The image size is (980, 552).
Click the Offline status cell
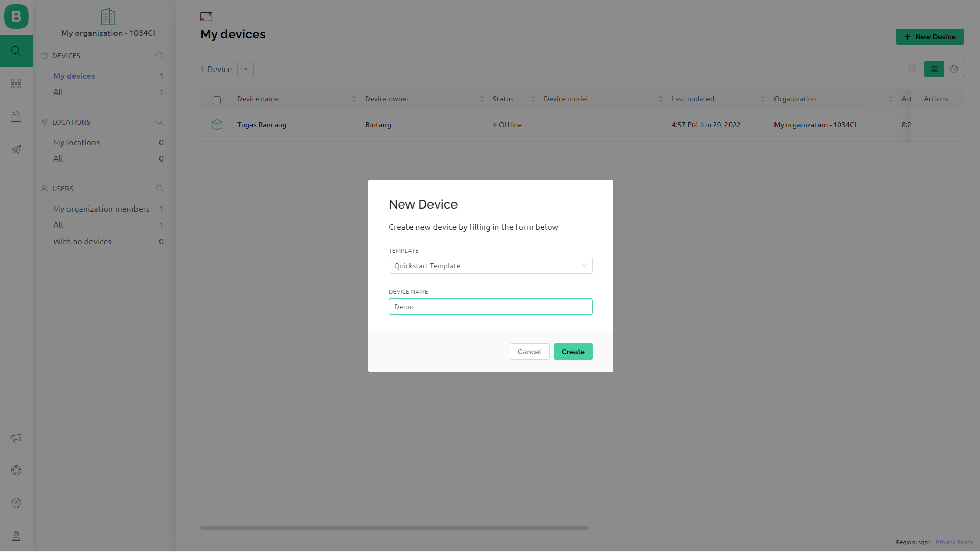507,125
